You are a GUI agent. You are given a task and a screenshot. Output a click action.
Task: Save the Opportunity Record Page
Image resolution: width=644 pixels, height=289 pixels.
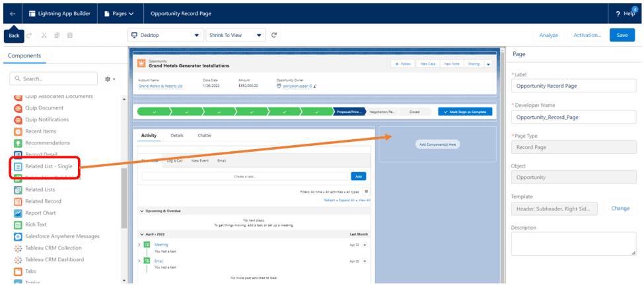(622, 36)
